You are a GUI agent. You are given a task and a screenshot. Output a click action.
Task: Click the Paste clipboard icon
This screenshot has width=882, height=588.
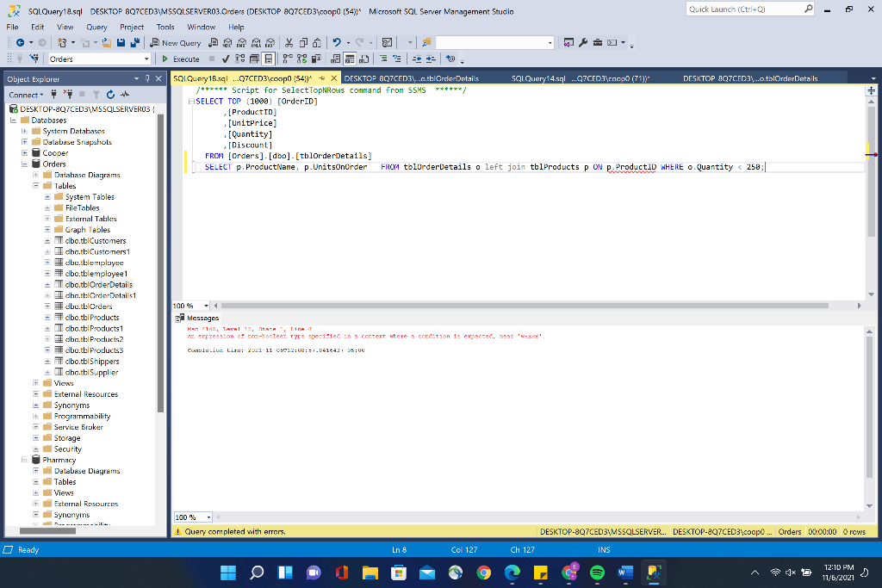tap(317, 43)
